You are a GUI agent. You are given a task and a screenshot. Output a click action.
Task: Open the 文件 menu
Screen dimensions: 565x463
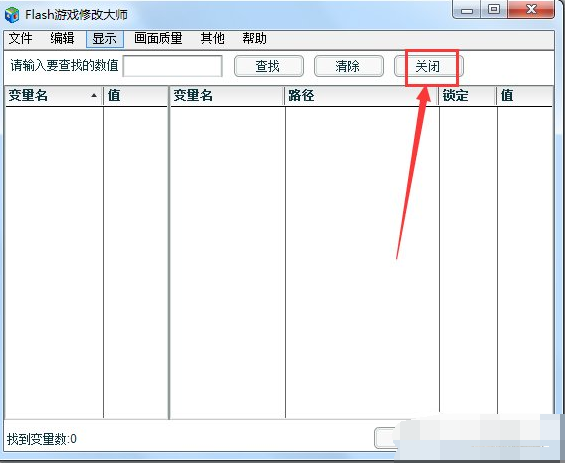point(21,38)
